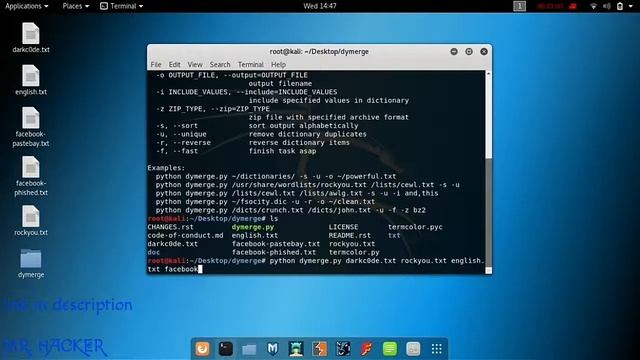Launch Burp Suite from the dock

pyautogui.click(x=320, y=349)
